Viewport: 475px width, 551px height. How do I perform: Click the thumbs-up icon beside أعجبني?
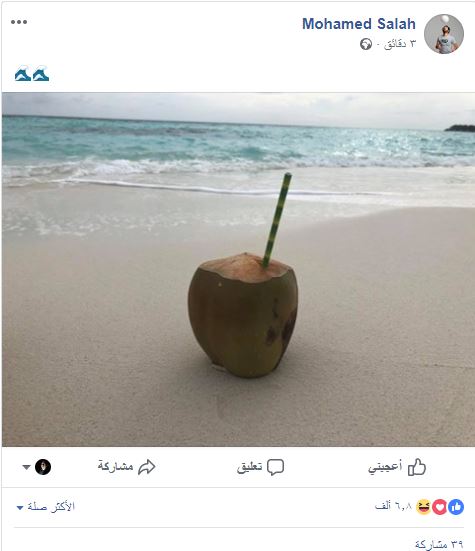417,467
